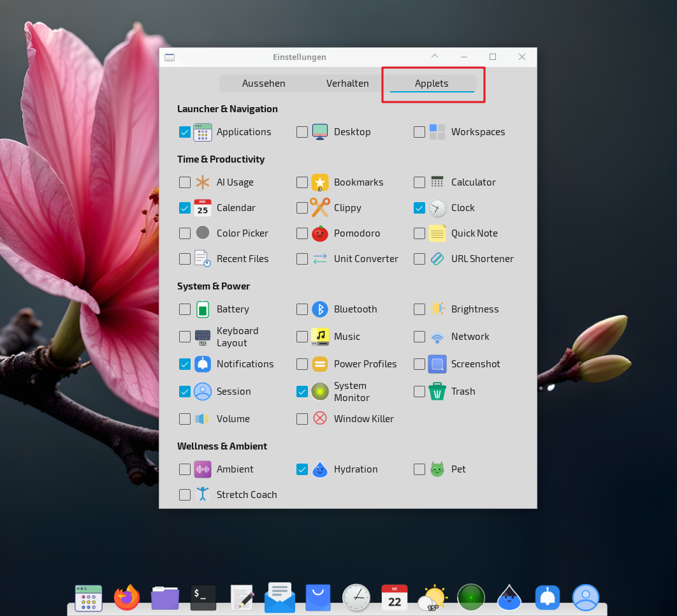Click the Bookmarks star icon
Viewport: 677px width, 616px height.
pos(320,182)
